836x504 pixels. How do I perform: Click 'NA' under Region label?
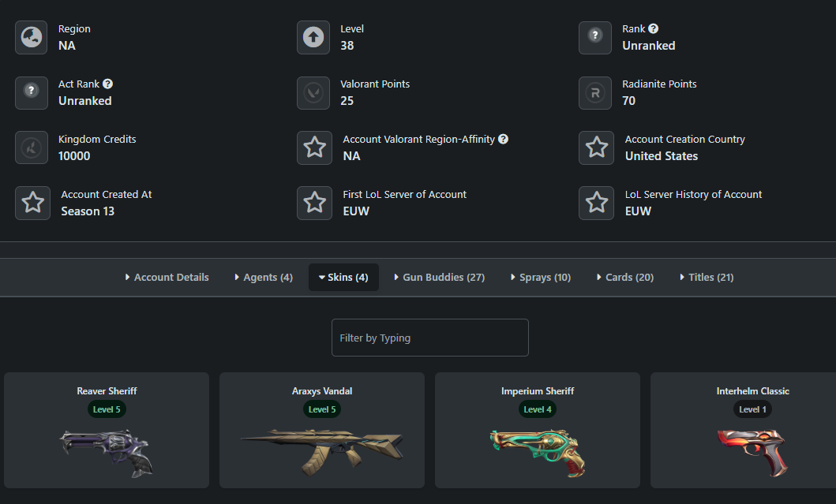[x=66, y=46]
